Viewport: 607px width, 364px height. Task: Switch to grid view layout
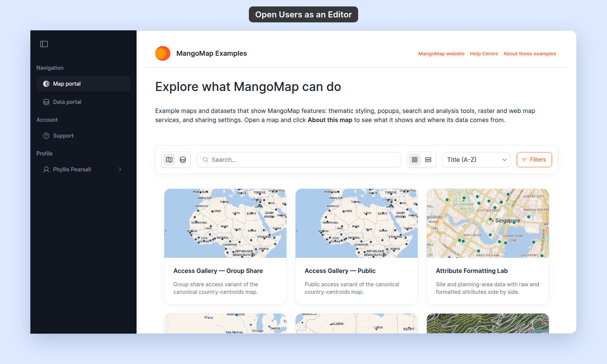pyautogui.click(x=415, y=160)
